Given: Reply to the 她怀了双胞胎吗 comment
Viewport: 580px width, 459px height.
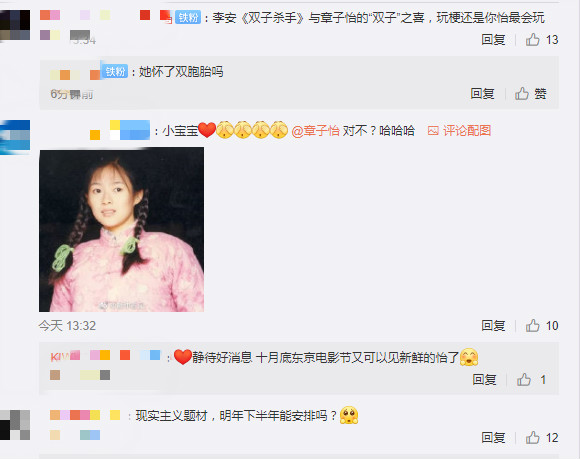Looking at the screenshot, I should pos(482,94).
